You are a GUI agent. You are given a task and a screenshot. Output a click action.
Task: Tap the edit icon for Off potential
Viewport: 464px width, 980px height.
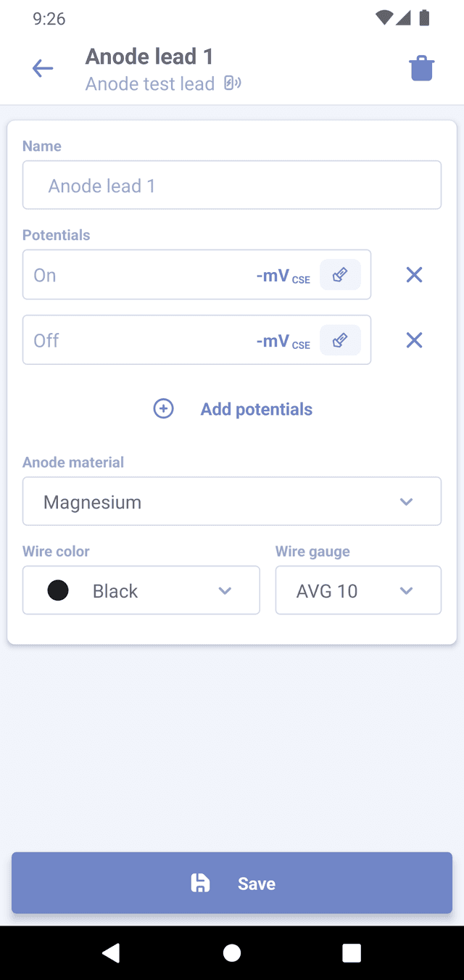point(340,340)
